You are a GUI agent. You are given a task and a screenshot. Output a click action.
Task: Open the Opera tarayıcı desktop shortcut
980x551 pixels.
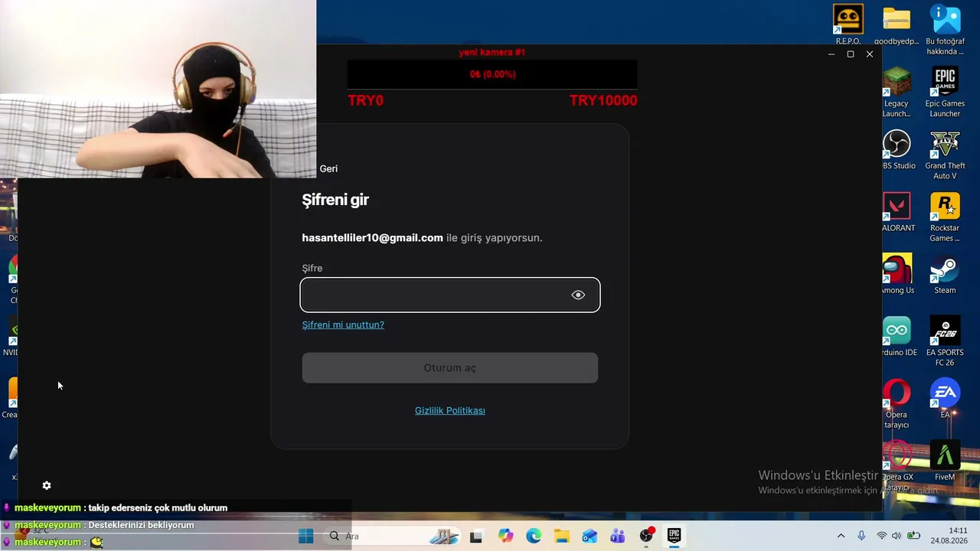[897, 404]
